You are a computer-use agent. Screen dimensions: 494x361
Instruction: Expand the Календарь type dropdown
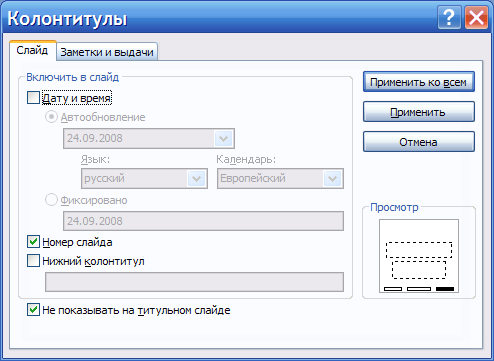coord(332,179)
